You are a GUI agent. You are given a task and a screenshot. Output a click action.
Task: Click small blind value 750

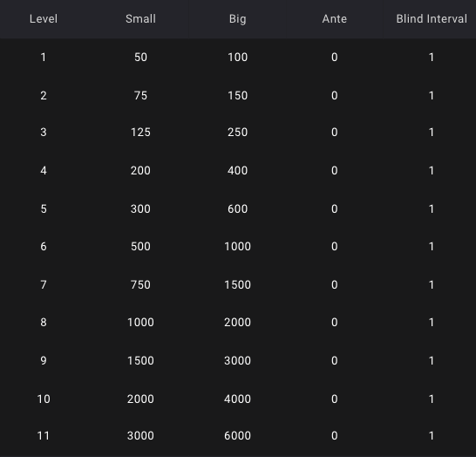pos(140,284)
